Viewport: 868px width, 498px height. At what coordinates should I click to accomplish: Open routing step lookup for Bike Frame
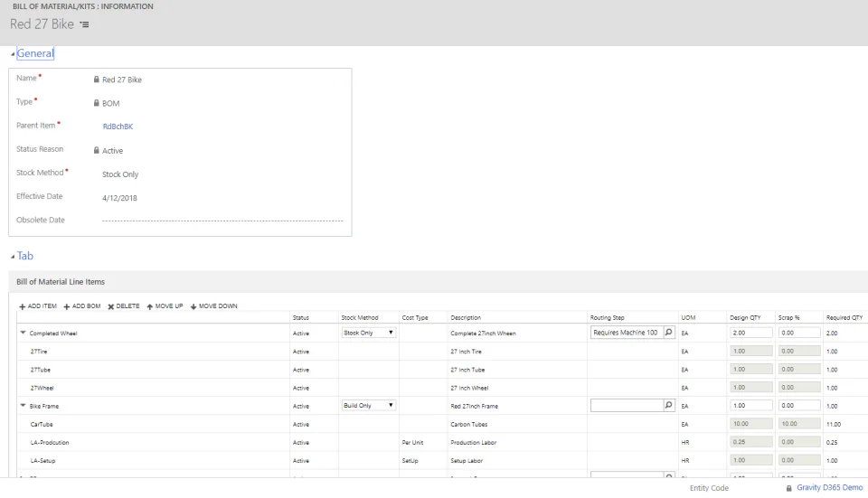(669, 406)
